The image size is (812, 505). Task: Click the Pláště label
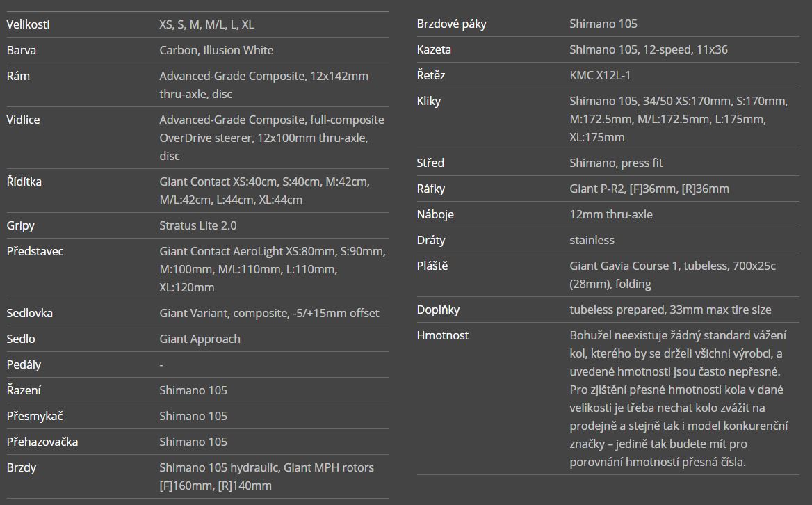click(x=432, y=266)
